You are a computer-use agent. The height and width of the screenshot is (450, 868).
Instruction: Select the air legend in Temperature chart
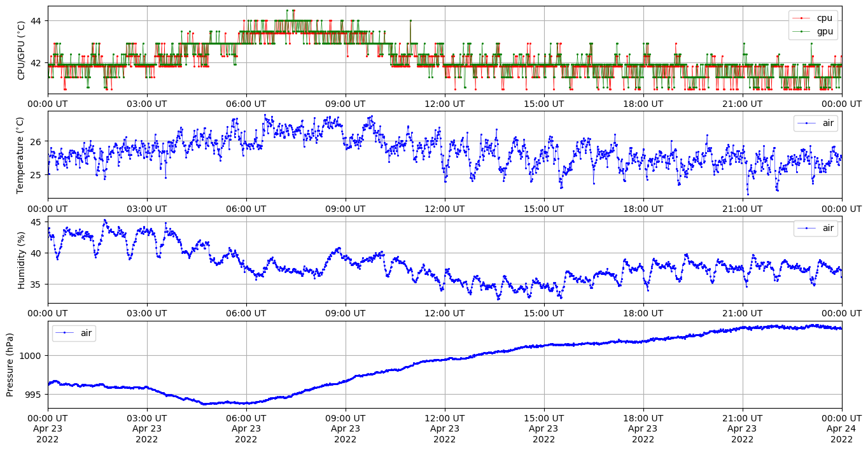point(828,123)
